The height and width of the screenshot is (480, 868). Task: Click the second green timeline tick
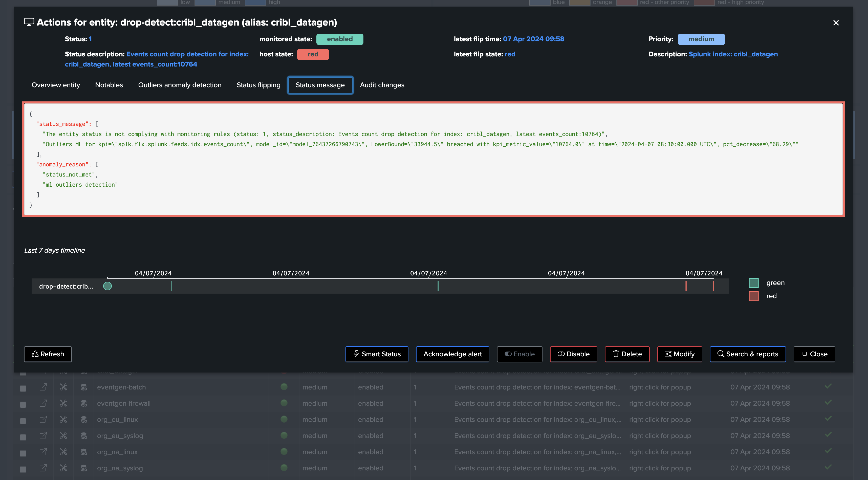pos(438,286)
